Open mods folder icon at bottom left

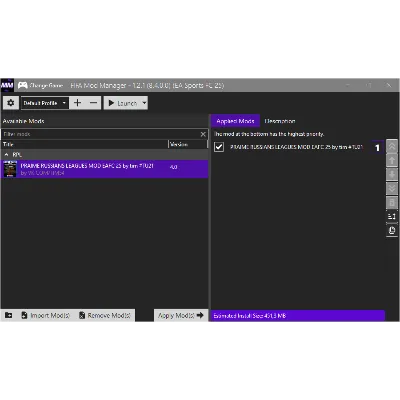pyautogui.click(x=9, y=315)
